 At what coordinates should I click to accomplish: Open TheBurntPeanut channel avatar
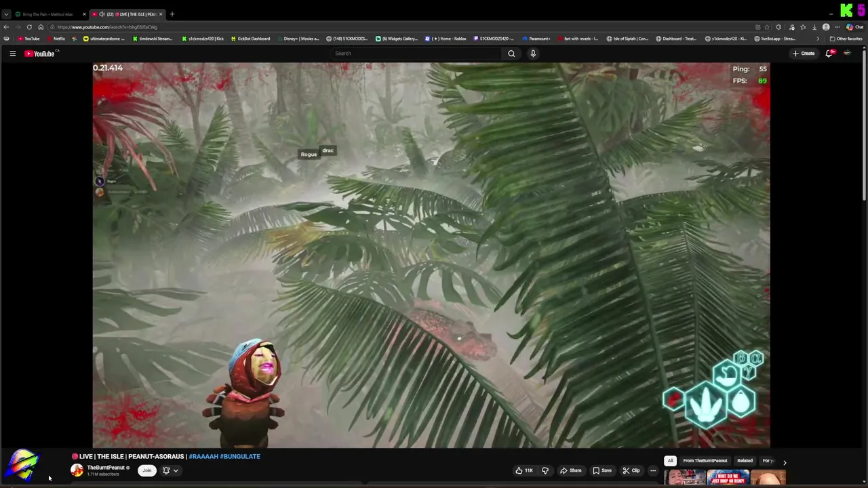77,470
